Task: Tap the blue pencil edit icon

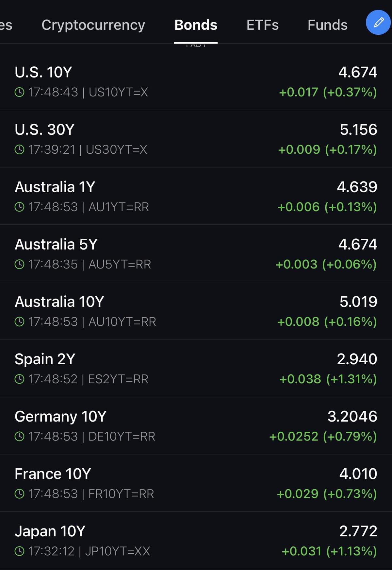Action: pos(378,22)
